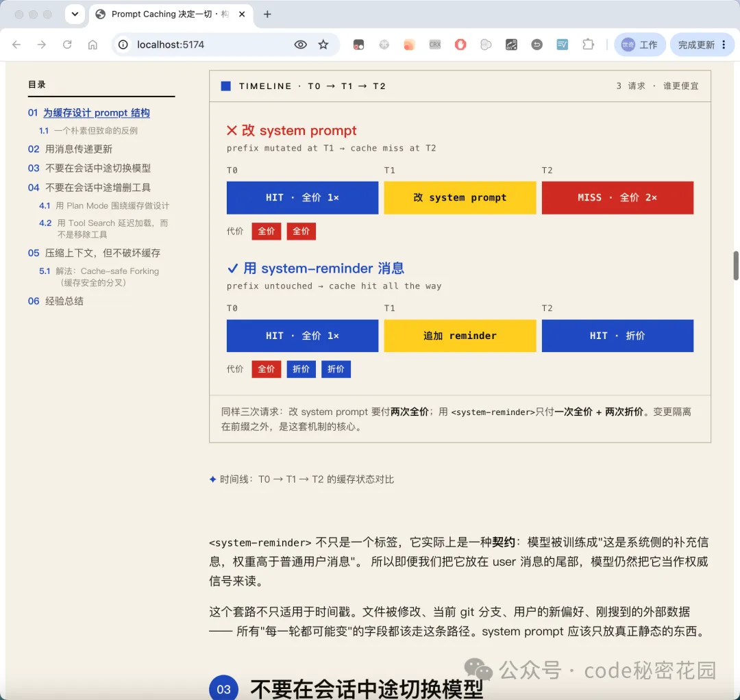
Task: Jump to subsection 1.1 一个朴素但致命的反例
Action: pos(88,131)
